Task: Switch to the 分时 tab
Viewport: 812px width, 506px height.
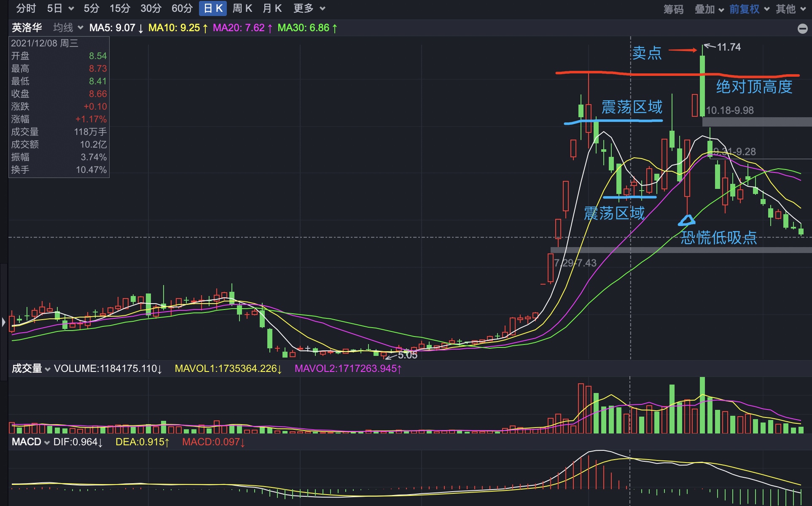Action: tap(26, 8)
